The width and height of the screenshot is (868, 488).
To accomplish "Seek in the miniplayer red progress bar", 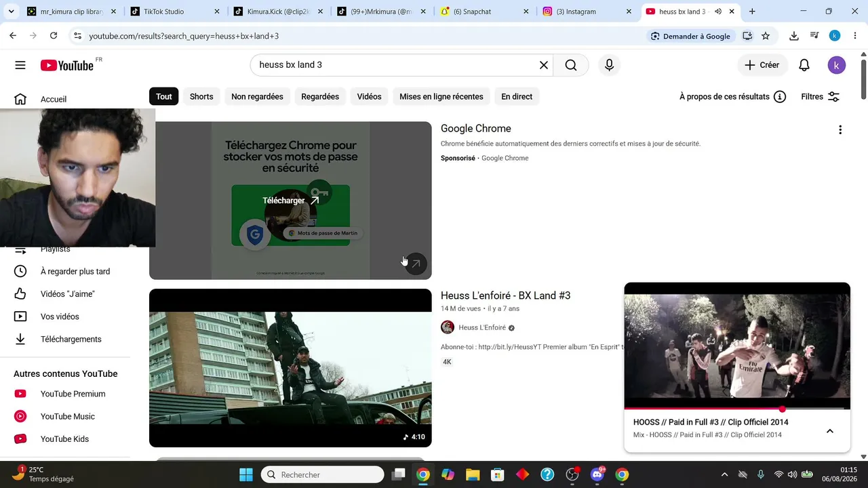I will pyautogui.click(x=737, y=409).
